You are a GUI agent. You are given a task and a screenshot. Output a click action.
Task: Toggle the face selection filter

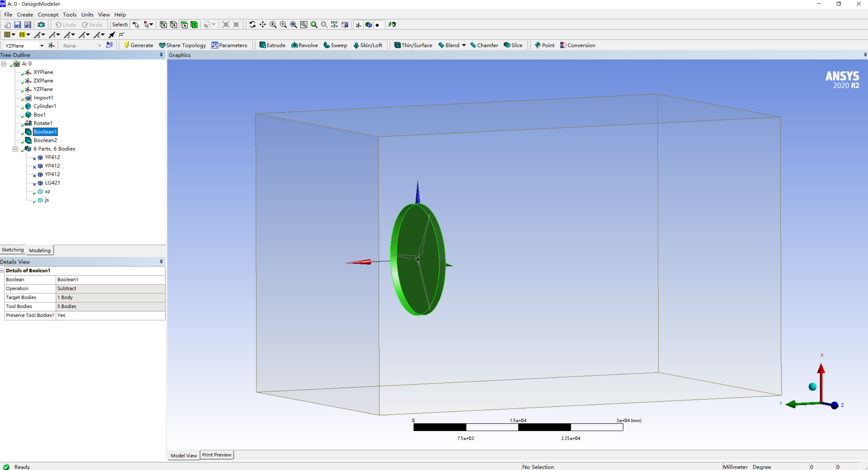click(x=184, y=25)
